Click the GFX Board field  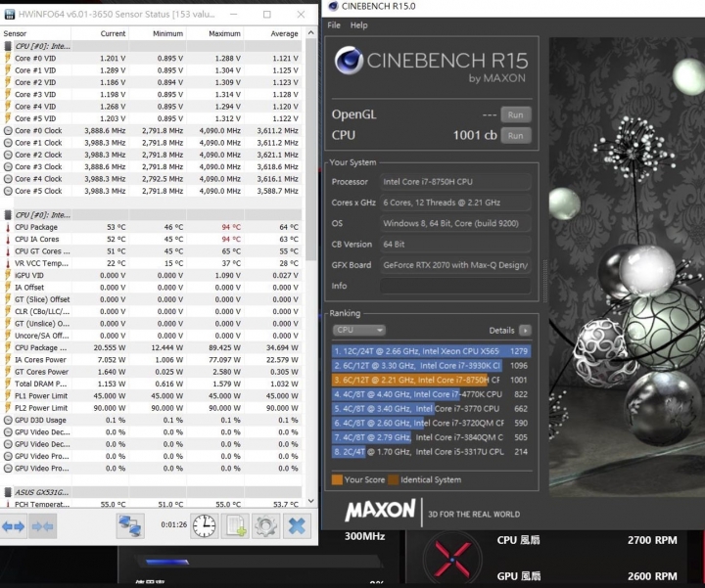(x=455, y=265)
